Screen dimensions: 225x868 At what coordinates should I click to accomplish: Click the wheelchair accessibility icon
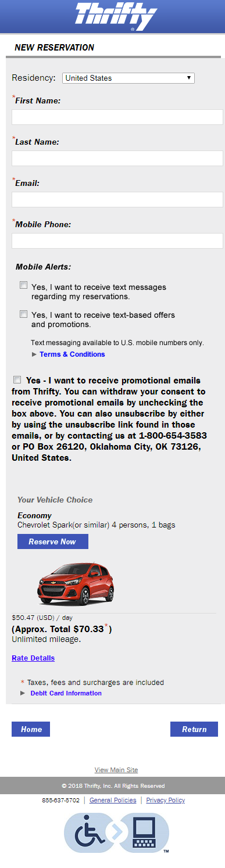pos(90,832)
